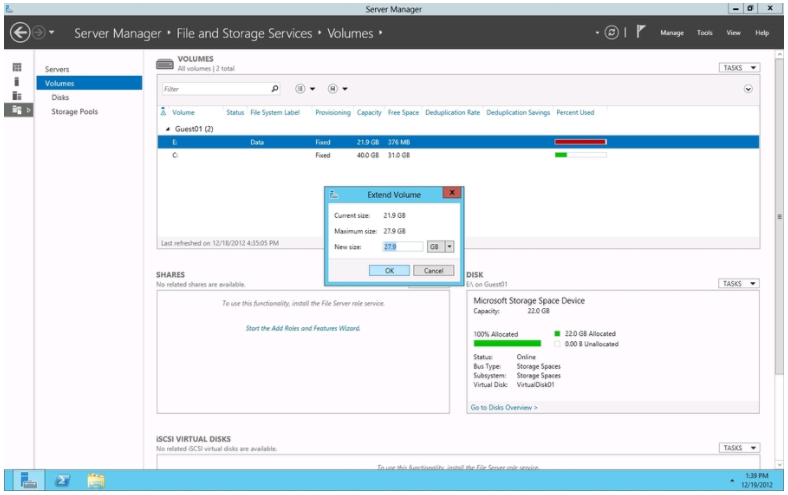Open Storage Pools in the navigation pane
Screen dimensions: 788x495
coord(74,112)
